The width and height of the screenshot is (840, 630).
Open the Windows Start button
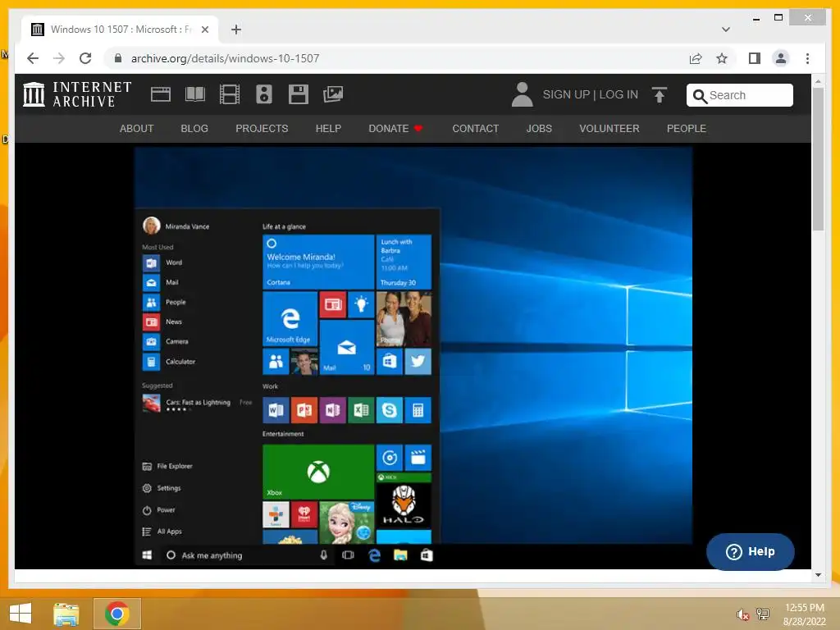[21, 614]
